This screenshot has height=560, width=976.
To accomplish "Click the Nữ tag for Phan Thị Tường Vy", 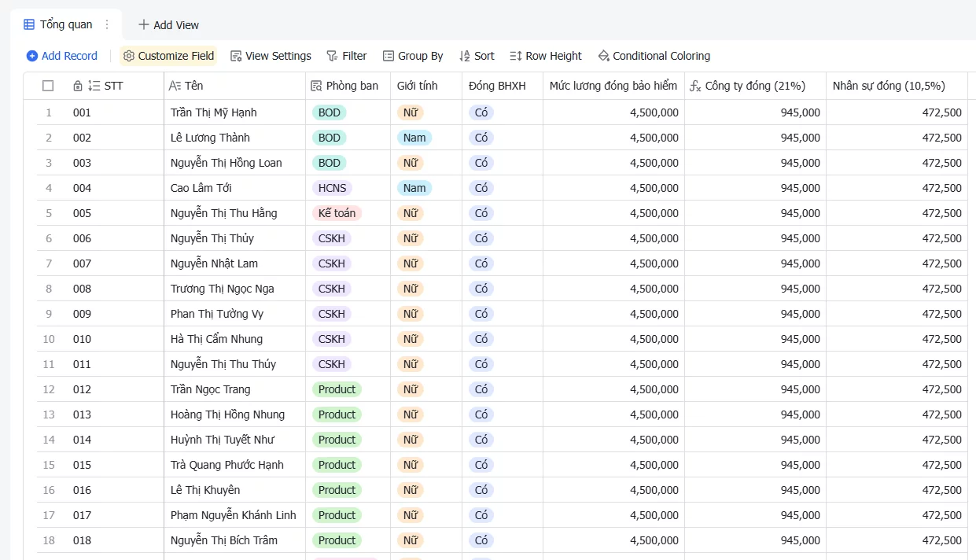I will [x=411, y=314].
